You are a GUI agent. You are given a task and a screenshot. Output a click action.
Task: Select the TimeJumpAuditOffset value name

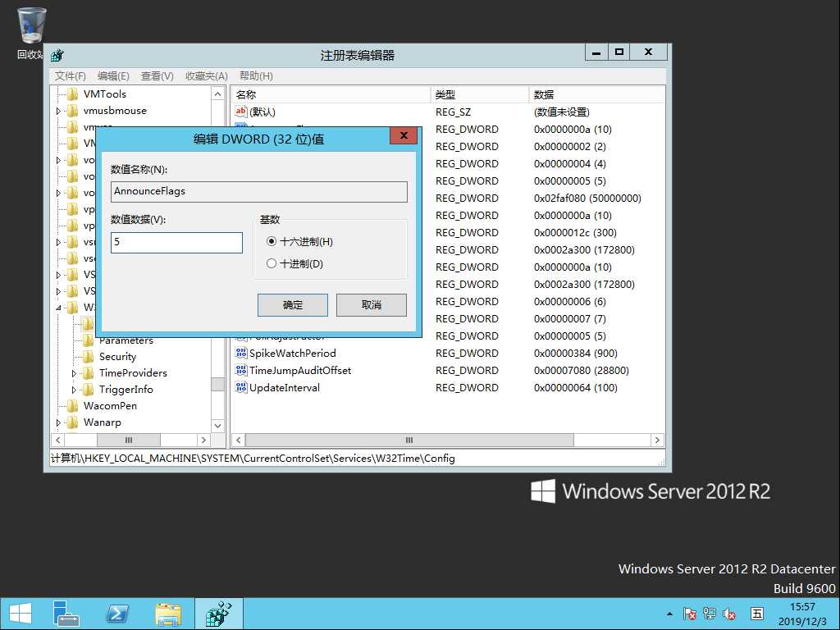[x=300, y=370]
